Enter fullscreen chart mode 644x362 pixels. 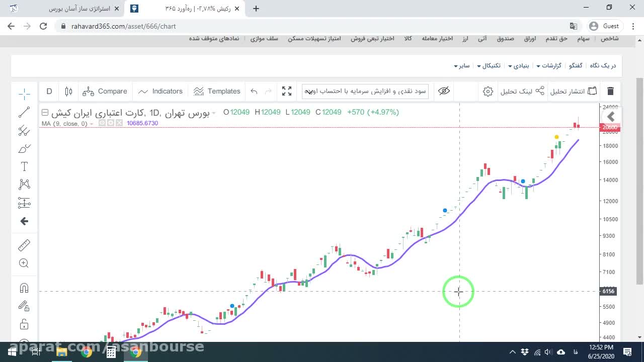287,91
